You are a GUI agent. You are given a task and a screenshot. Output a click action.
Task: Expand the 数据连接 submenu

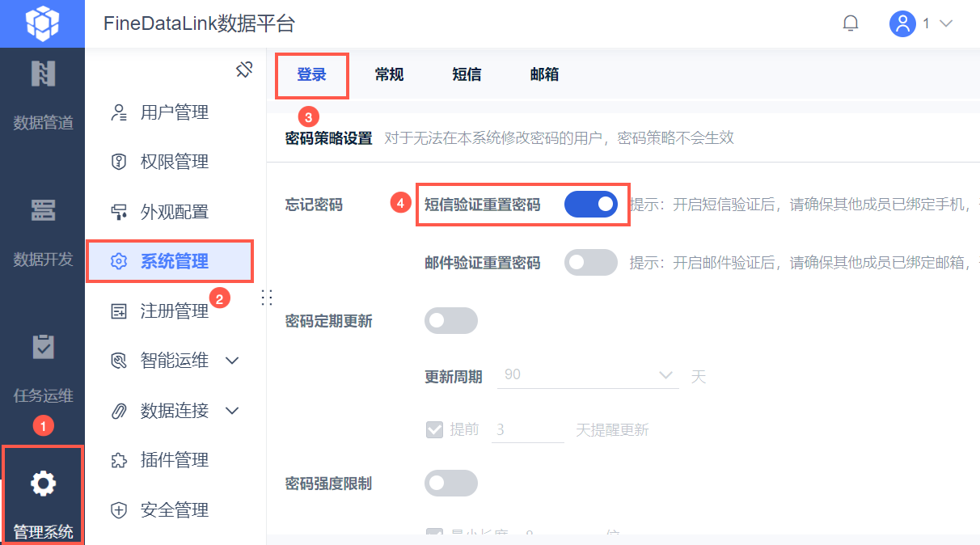[232, 411]
